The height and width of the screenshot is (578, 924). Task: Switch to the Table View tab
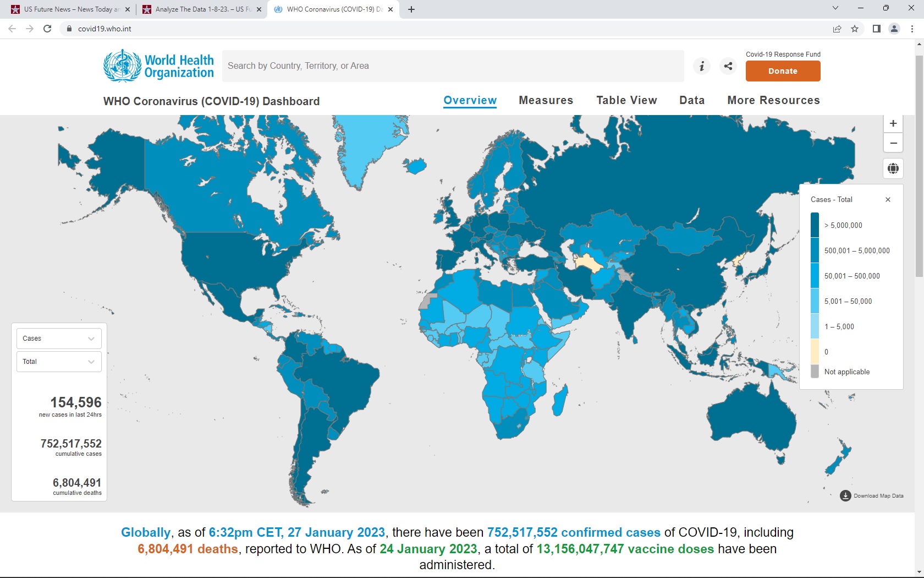626,100
